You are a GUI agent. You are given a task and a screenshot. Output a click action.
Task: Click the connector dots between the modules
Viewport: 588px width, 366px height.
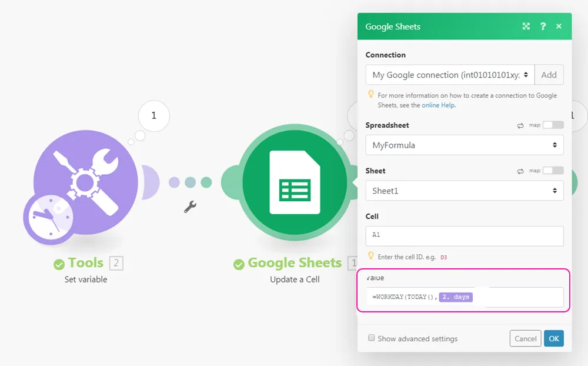coord(190,182)
